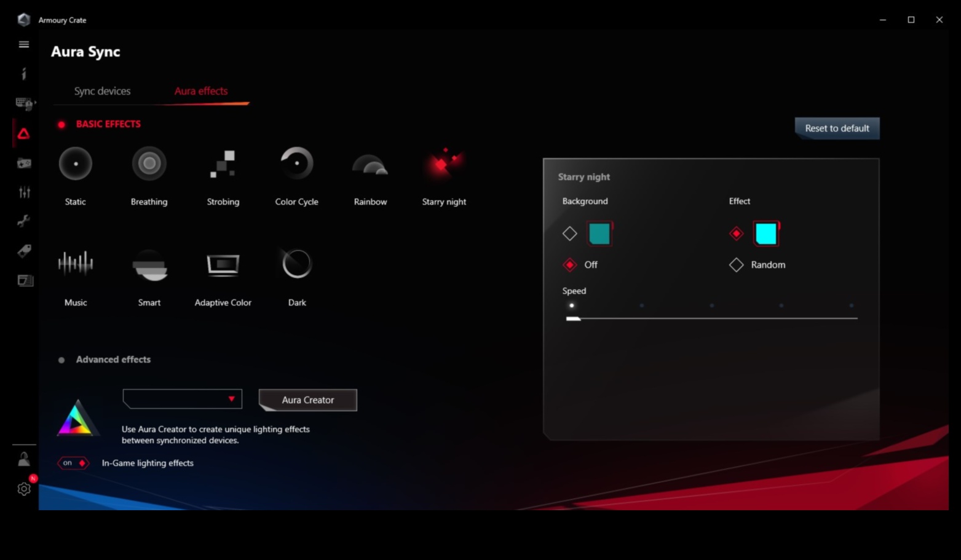
Task: Open the deals tag icon in sidebar
Action: (x=24, y=251)
